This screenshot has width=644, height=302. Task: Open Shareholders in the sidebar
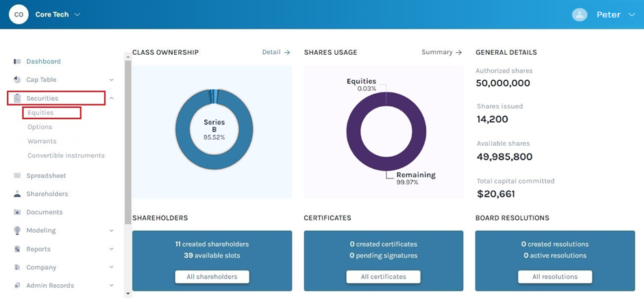(47, 194)
